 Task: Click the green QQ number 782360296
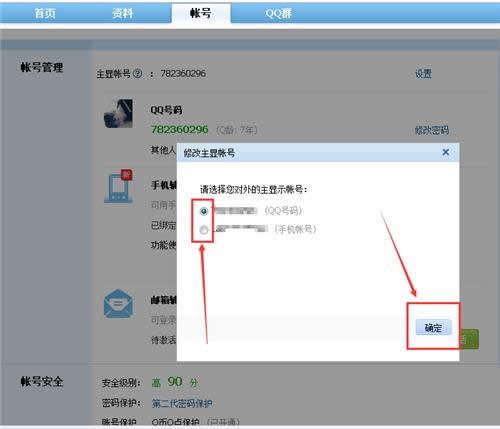coord(180,129)
